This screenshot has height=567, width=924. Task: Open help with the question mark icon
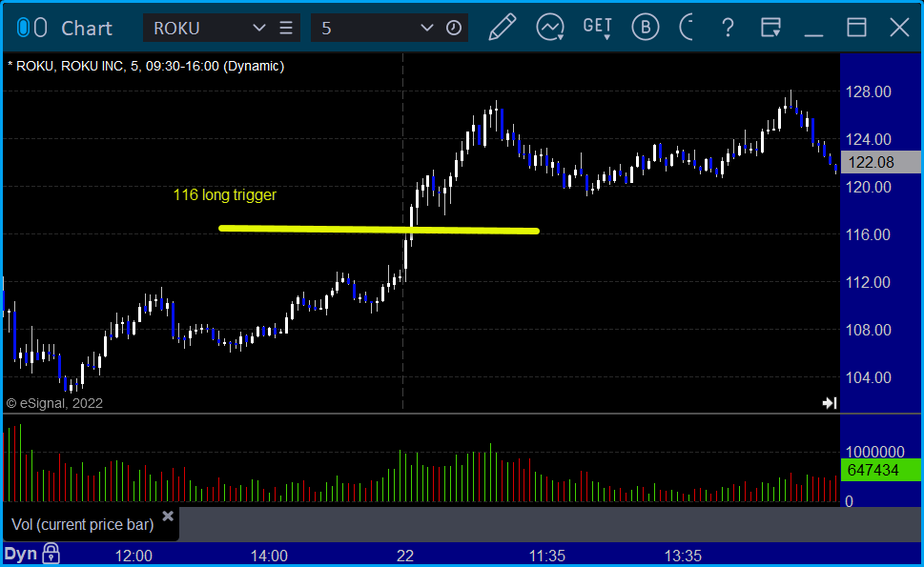(728, 28)
